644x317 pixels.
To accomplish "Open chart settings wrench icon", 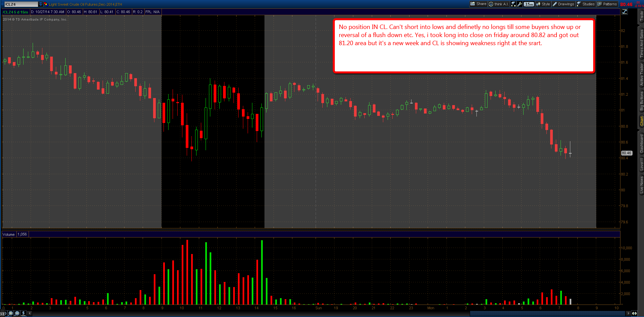I will pos(520,4).
